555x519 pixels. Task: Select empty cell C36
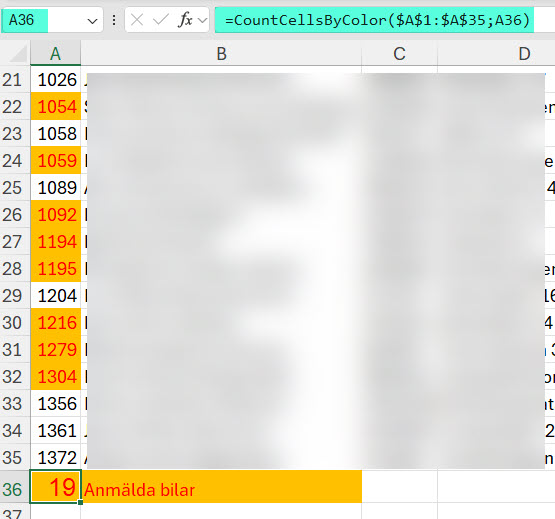(400, 487)
